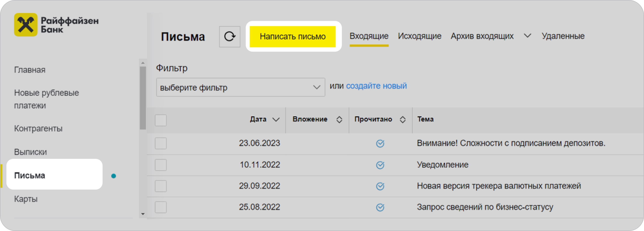Click the Тема column header
Image resolution: width=644 pixels, height=231 pixels.
click(x=425, y=119)
